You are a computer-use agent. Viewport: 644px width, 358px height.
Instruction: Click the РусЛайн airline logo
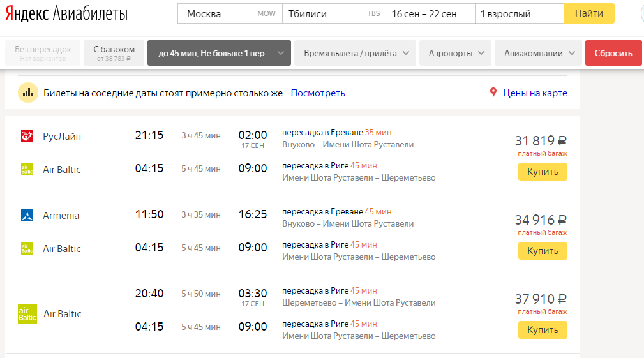click(x=27, y=136)
